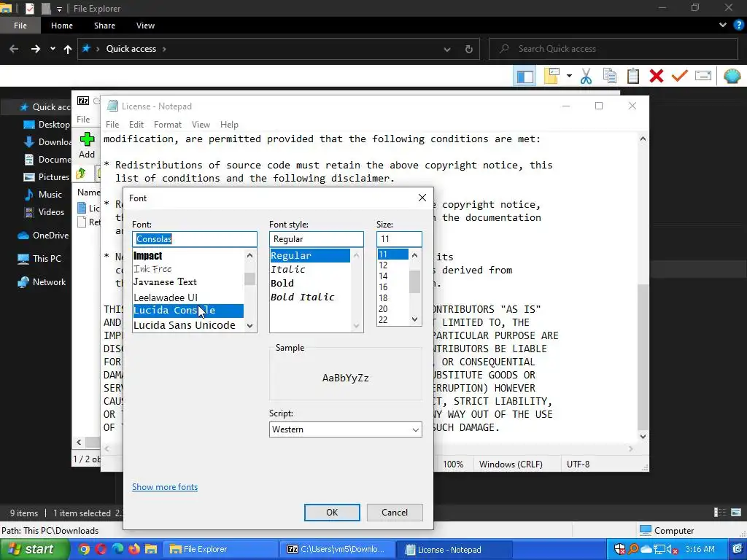Open Firefox from the taskbar

tap(134, 549)
